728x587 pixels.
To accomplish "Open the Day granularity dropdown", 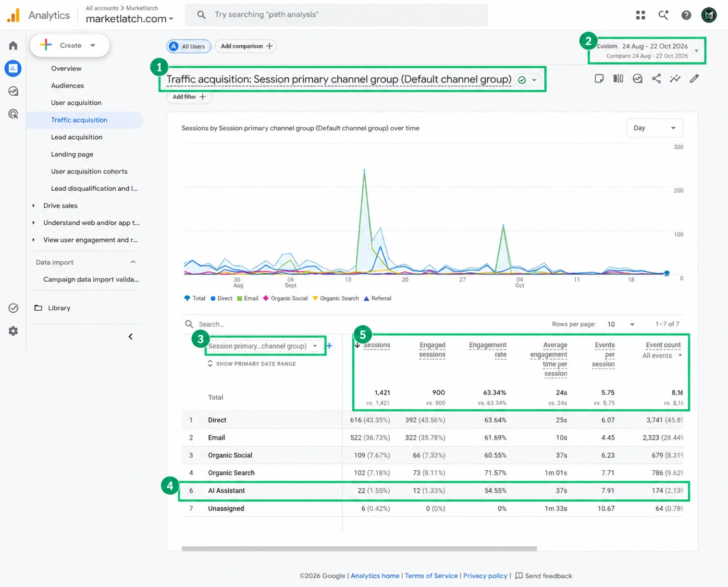I will [654, 128].
